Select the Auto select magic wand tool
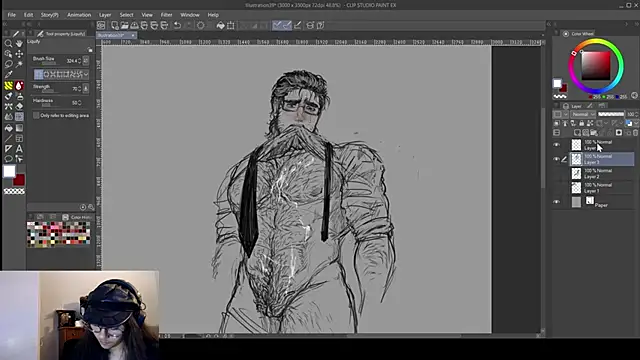This screenshot has width=640, height=360. point(19,64)
